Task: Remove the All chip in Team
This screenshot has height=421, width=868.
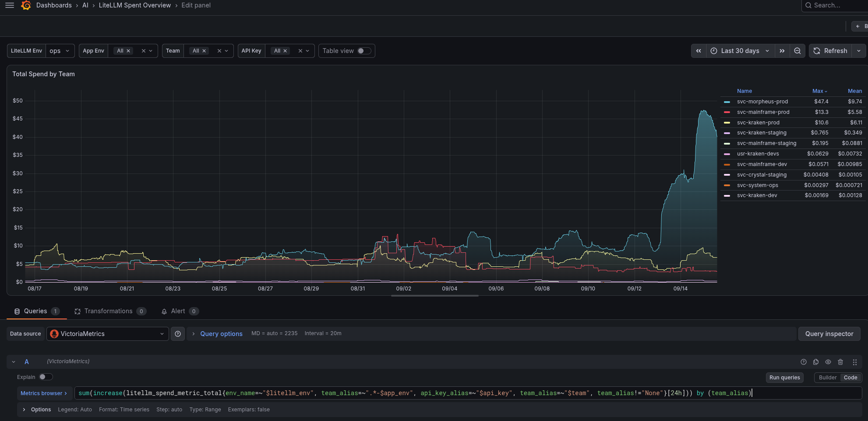Action: 204,51
